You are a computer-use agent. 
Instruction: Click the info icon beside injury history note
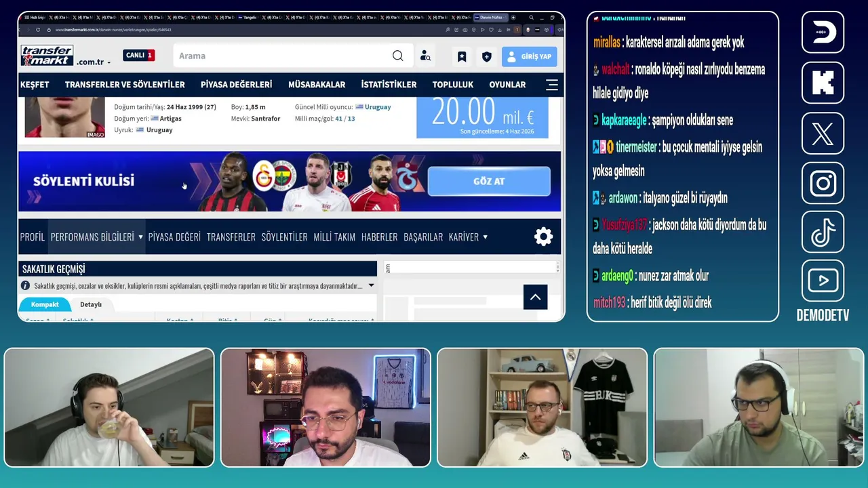click(x=26, y=286)
